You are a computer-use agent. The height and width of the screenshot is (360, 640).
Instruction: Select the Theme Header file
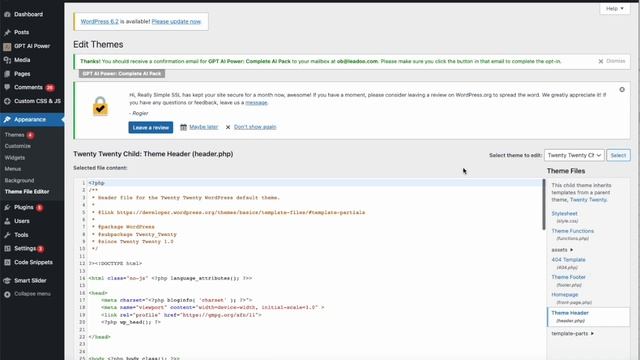[588, 317]
